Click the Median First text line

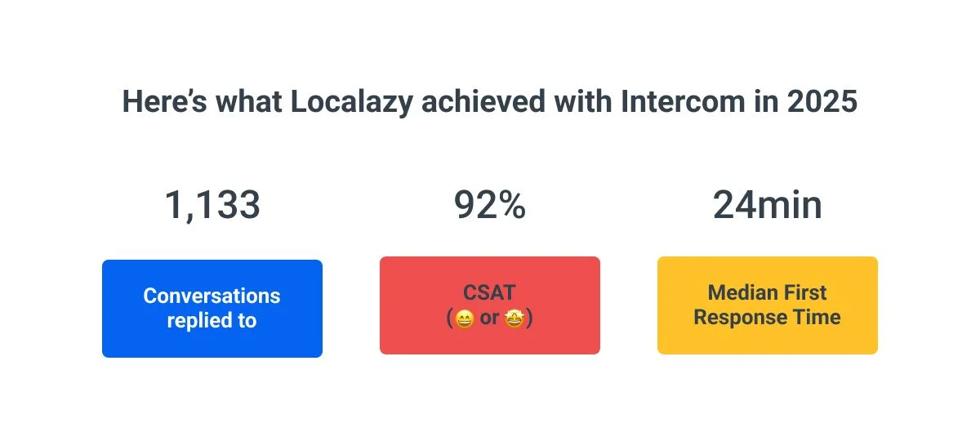[x=768, y=292]
